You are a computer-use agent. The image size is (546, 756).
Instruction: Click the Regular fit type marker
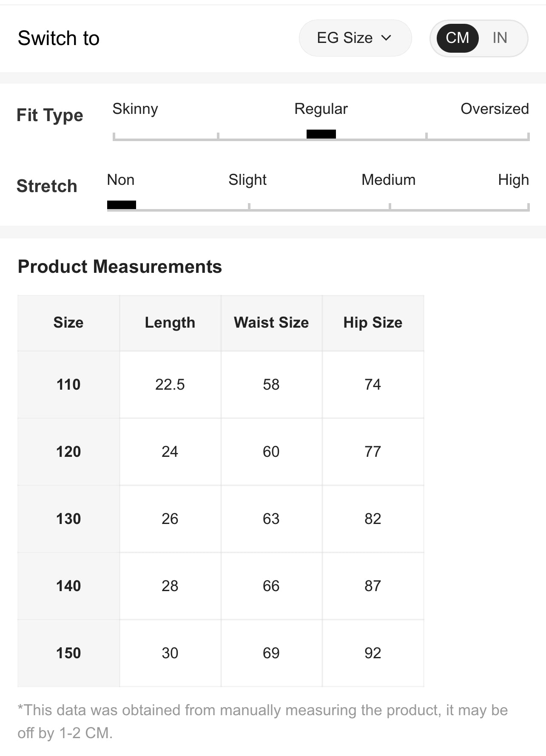(321, 134)
